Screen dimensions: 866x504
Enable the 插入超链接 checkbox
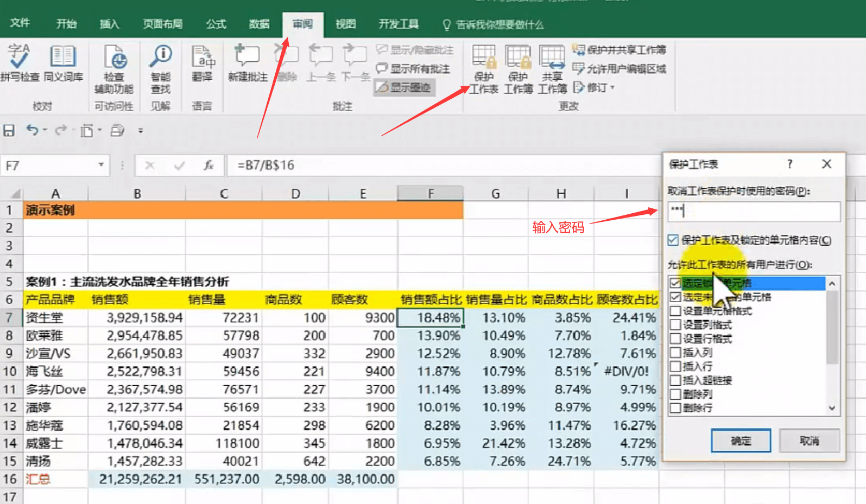(675, 380)
